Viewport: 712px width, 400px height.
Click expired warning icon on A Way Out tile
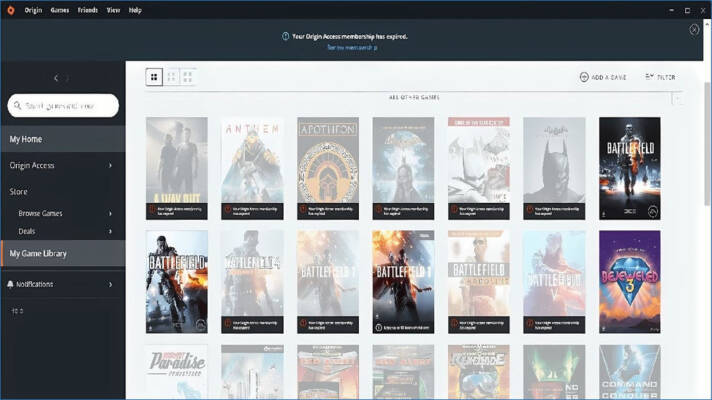click(152, 210)
